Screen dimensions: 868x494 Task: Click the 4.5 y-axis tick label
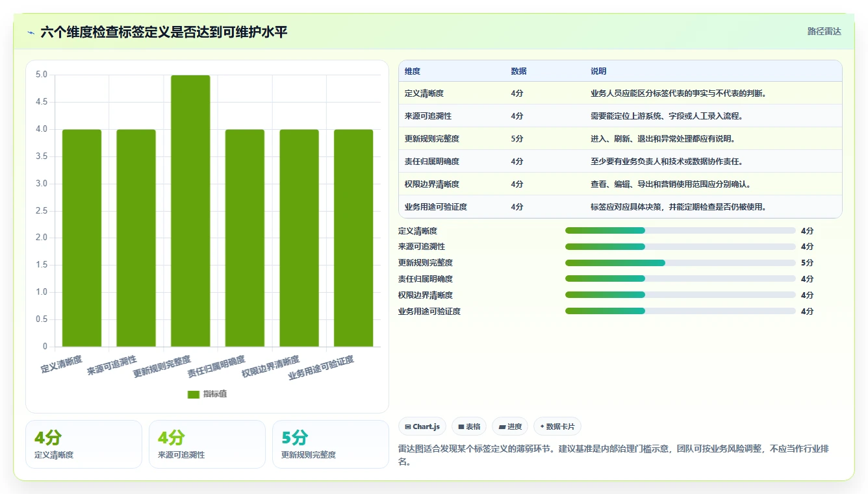[x=42, y=102]
